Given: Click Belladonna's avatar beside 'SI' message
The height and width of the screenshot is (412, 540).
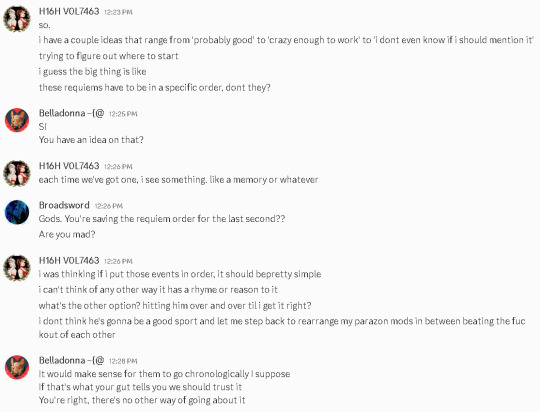Looking at the screenshot, I should (17, 120).
